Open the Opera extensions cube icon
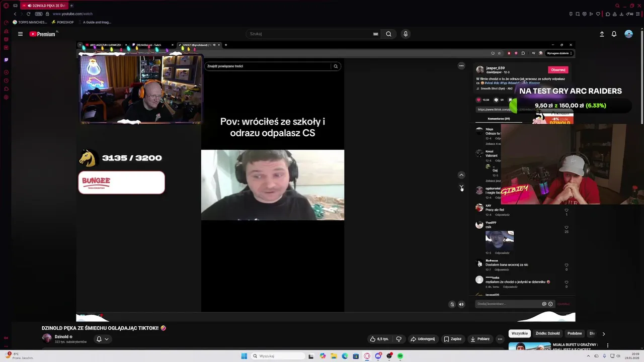The image size is (644, 362). (x=608, y=14)
